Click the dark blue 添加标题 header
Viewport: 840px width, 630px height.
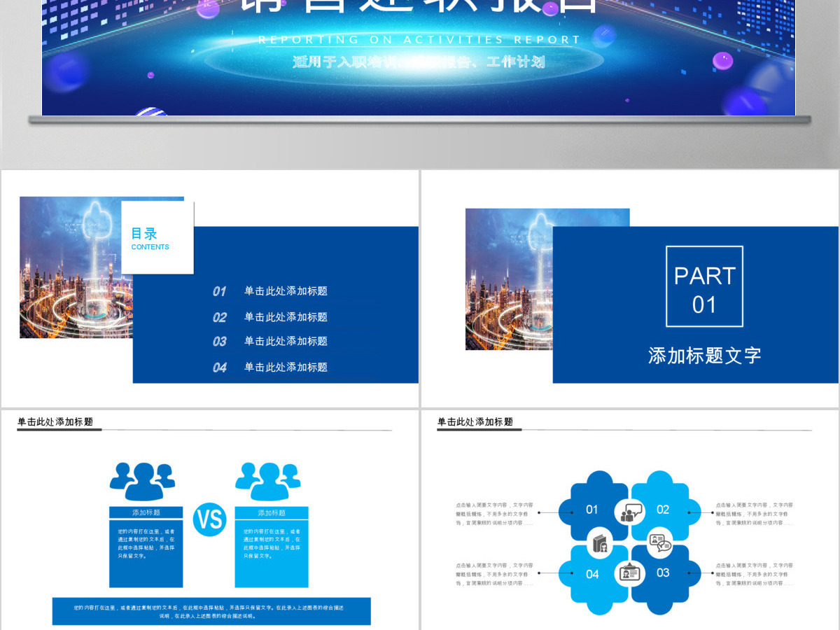146,512
